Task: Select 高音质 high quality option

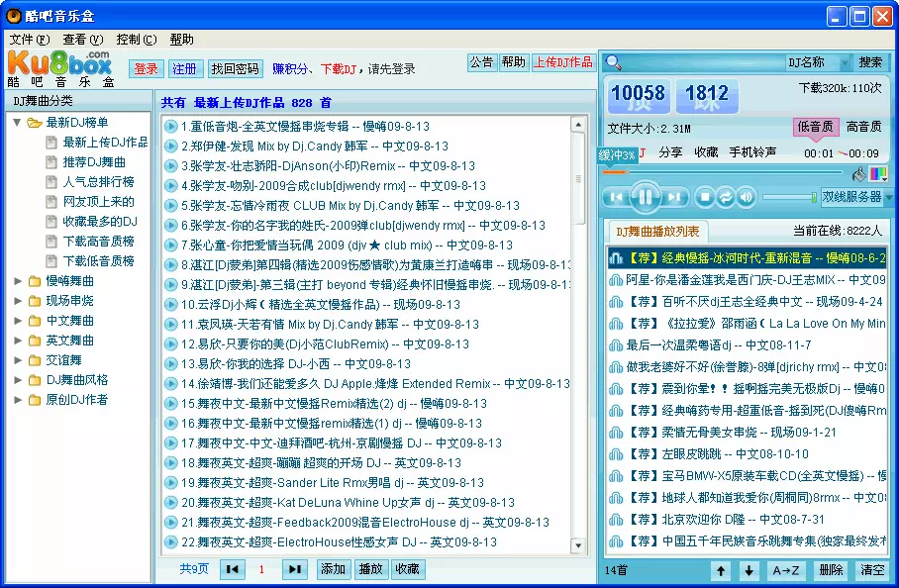Action: coord(863,126)
